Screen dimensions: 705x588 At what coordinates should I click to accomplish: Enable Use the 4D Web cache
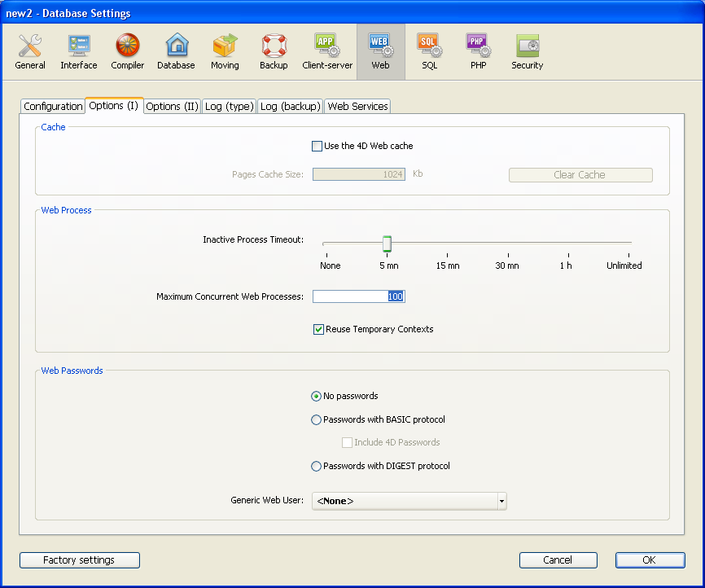[317, 147]
